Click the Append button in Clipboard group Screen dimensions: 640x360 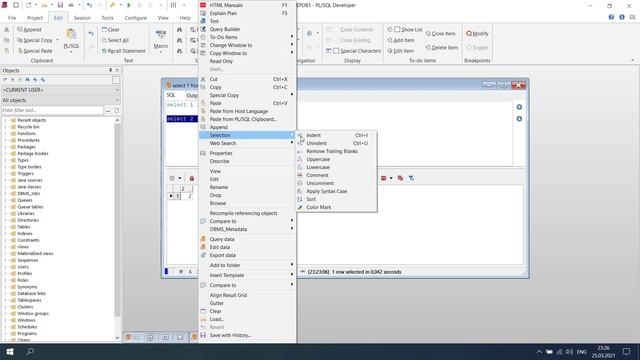[29, 29]
